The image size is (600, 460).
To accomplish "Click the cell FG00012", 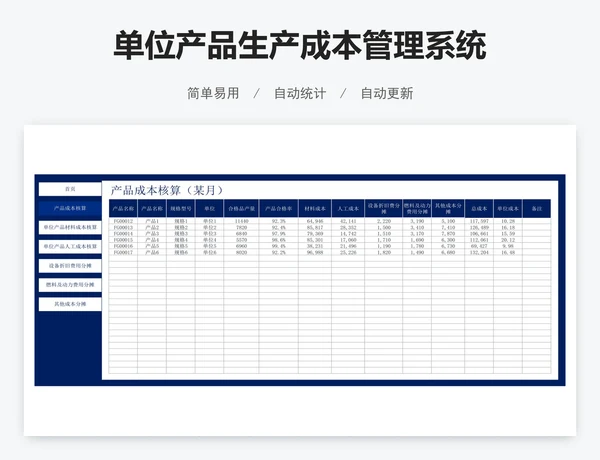I will (x=123, y=221).
